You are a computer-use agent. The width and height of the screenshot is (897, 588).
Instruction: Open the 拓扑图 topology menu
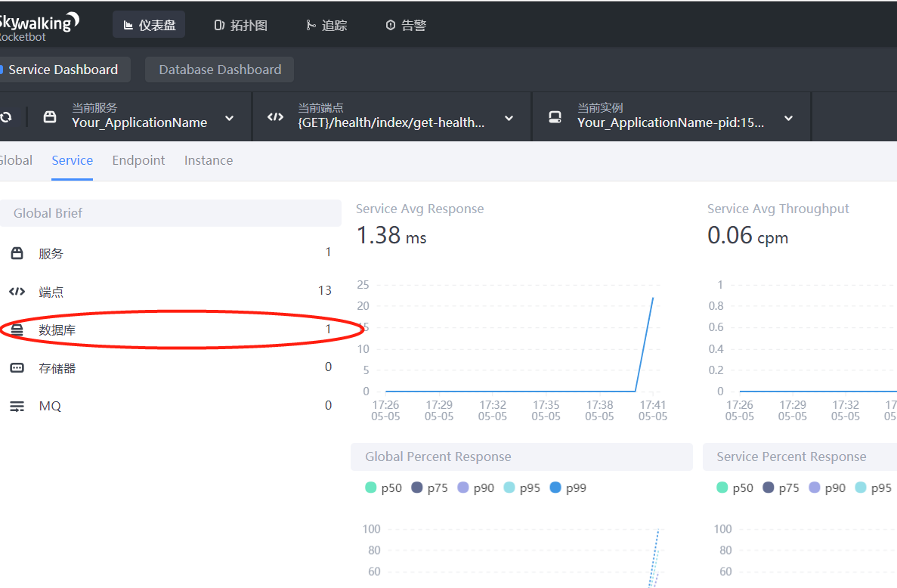coord(240,25)
